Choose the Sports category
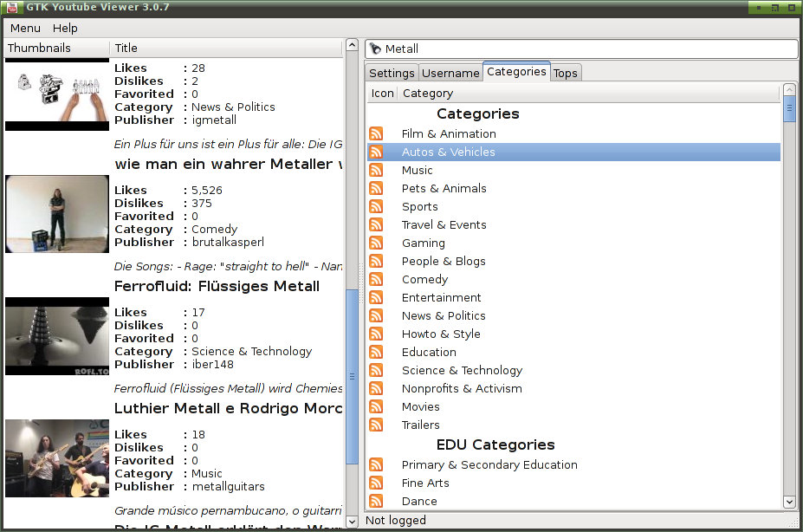 (x=419, y=207)
